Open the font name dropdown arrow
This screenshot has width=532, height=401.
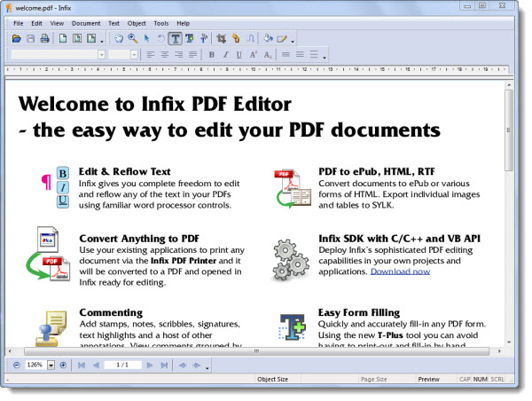[x=101, y=55]
